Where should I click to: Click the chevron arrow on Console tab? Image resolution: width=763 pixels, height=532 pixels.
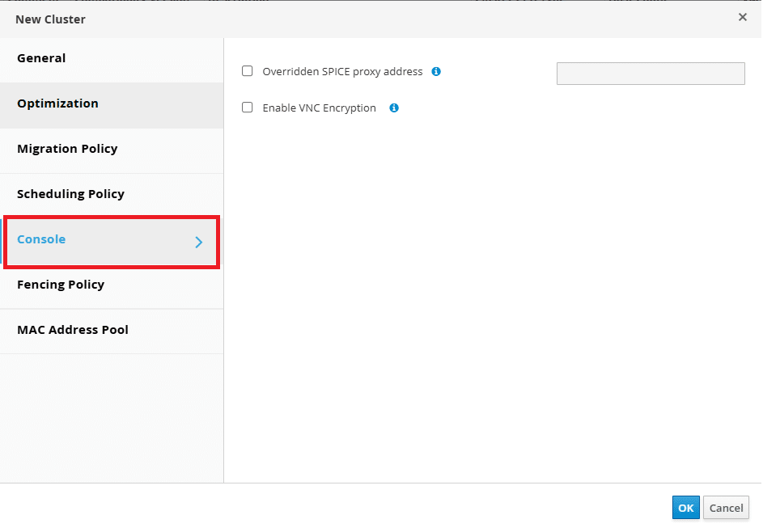tap(198, 243)
